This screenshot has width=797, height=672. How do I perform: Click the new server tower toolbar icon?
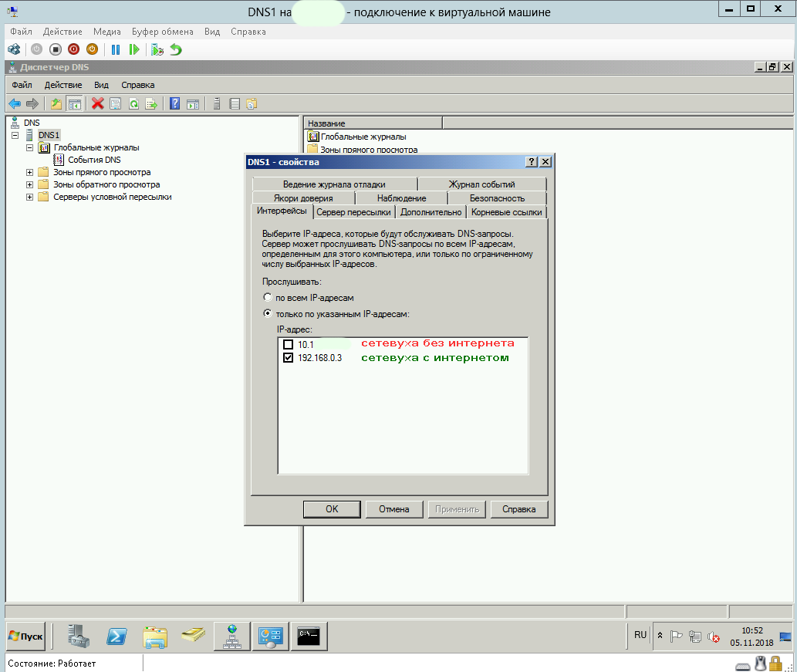pyautogui.click(x=217, y=103)
